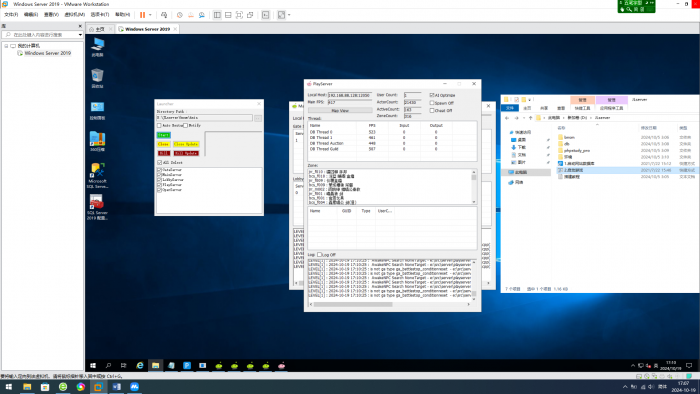Click the Directory Path field in Launcher

[204, 118]
